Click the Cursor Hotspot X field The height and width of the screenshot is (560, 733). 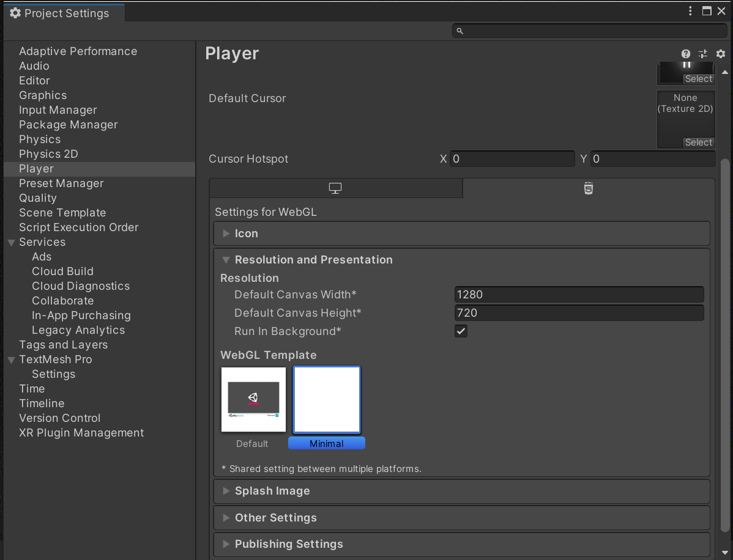coord(512,159)
